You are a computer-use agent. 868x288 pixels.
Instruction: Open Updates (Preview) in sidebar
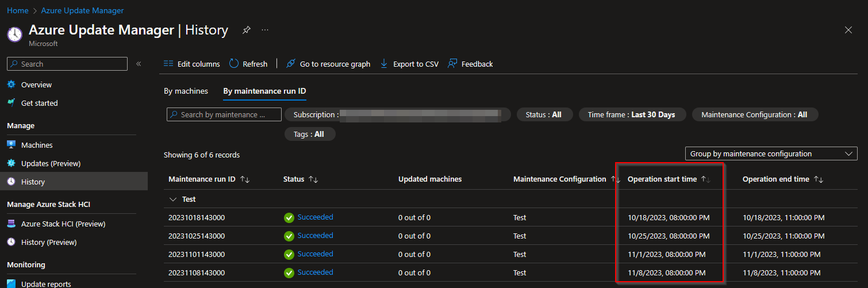point(51,163)
